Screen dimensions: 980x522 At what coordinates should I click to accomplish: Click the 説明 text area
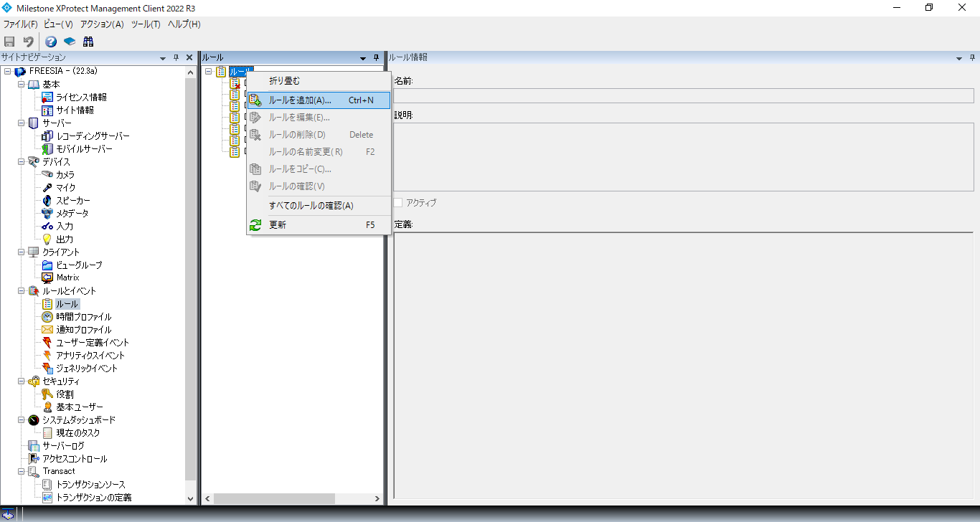coord(684,157)
